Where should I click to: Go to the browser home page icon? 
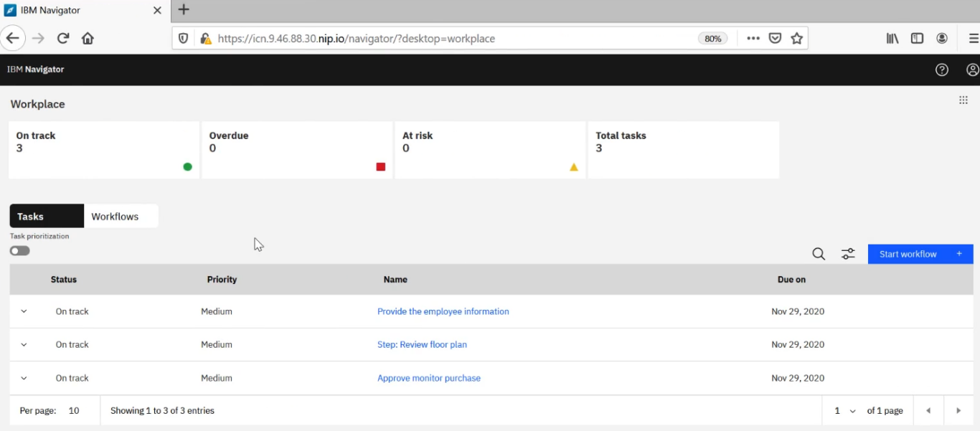pos(88,38)
